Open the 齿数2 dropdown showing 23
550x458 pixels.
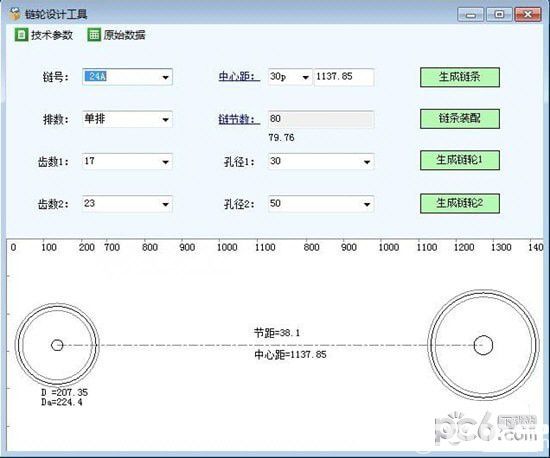click(x=127, y=204)
